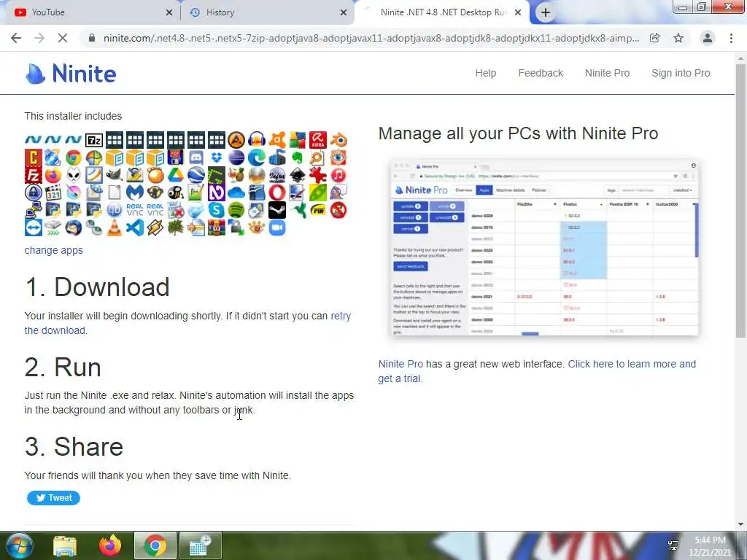Share this page icon in address bar

click(x=655, y=38)
